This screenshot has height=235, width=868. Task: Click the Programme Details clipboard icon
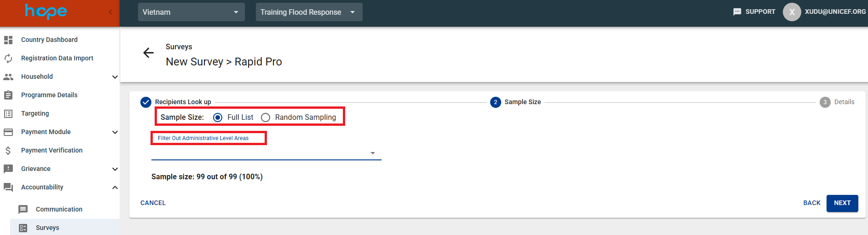pos(8,95)
